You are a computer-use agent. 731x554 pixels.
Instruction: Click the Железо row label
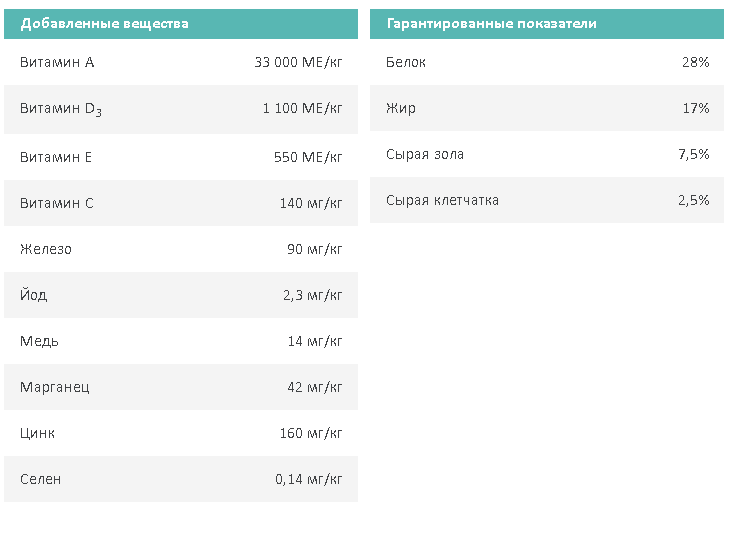coord(46,249)
